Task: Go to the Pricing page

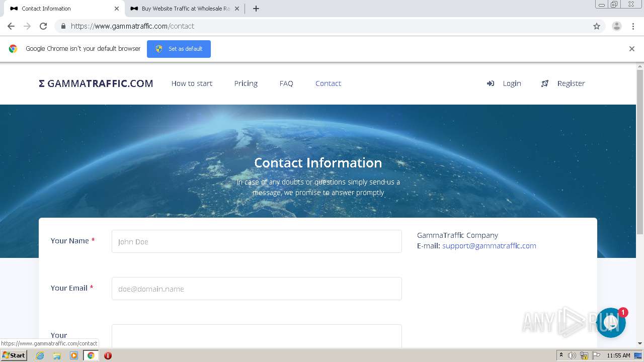Action: click(246, 83)
